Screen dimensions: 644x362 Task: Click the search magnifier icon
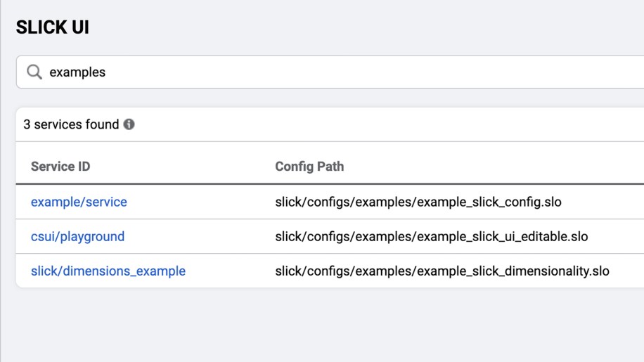34,72
